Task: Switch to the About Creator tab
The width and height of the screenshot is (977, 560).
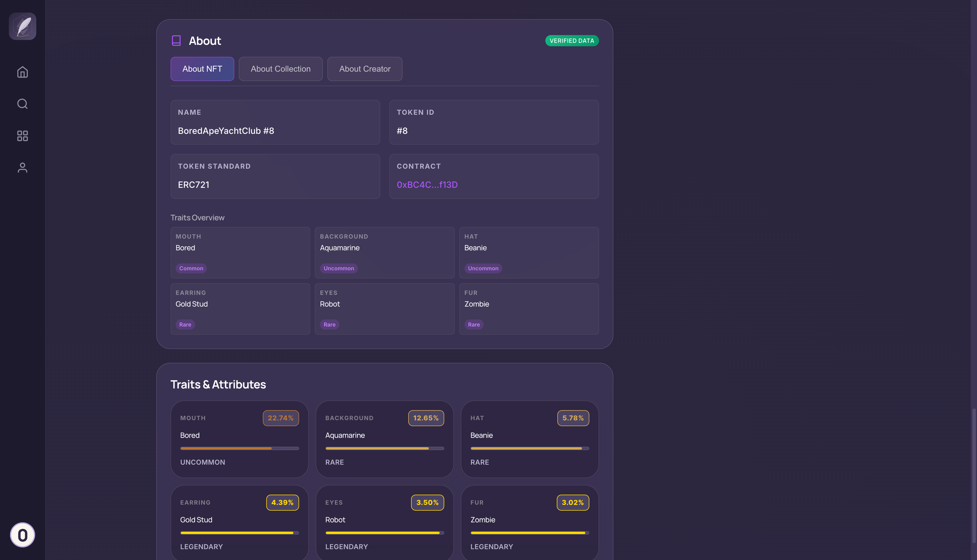Action: 364,69
